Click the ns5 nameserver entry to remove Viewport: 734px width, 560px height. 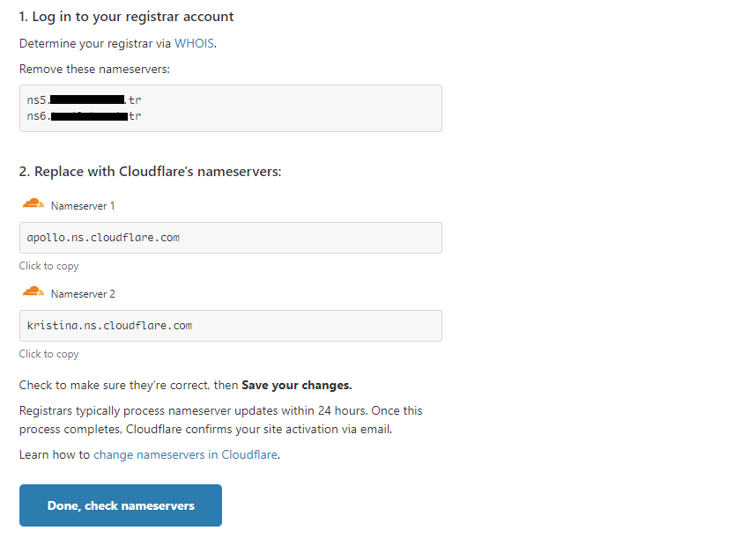point(85,99)
